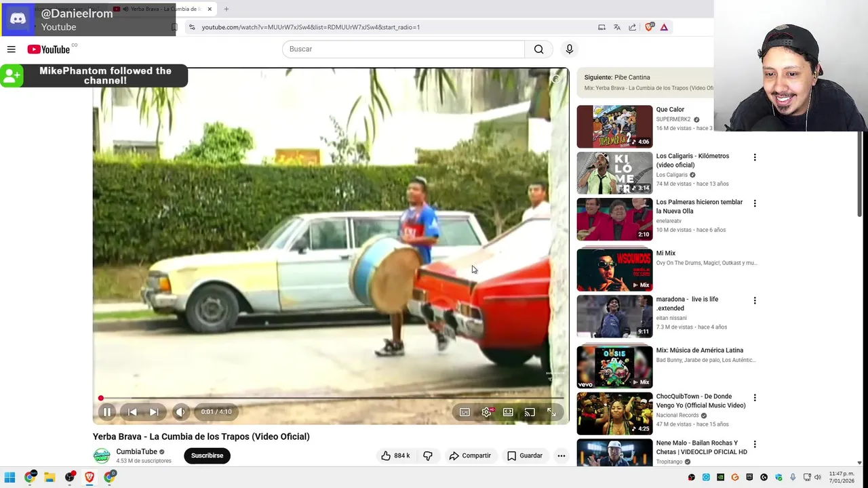Cast the video to a TV

530,412
